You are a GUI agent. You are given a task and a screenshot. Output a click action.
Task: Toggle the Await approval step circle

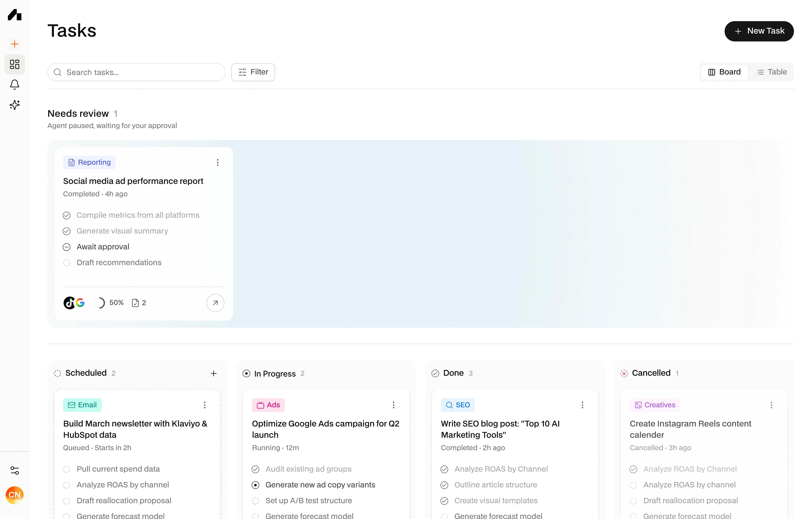(x=67, y=247)
